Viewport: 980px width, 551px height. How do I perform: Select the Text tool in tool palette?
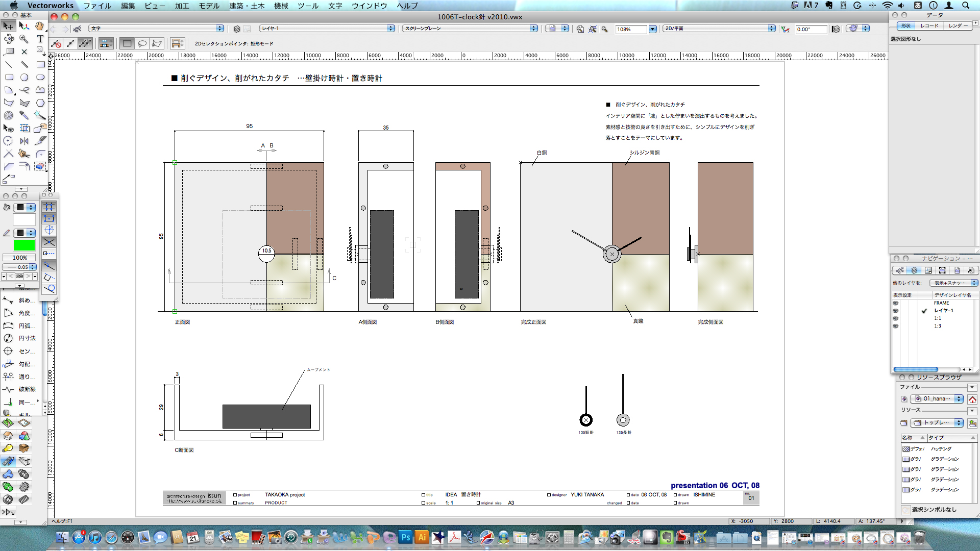click(40, 39)
